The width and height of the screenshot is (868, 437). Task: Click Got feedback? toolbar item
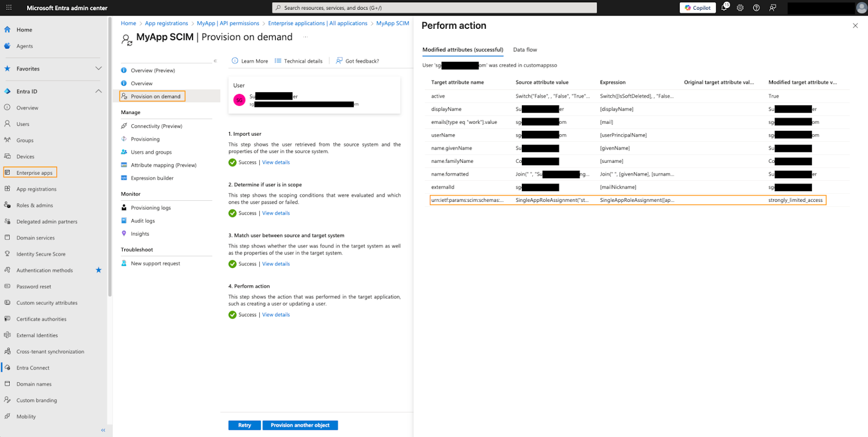(358, 61)
